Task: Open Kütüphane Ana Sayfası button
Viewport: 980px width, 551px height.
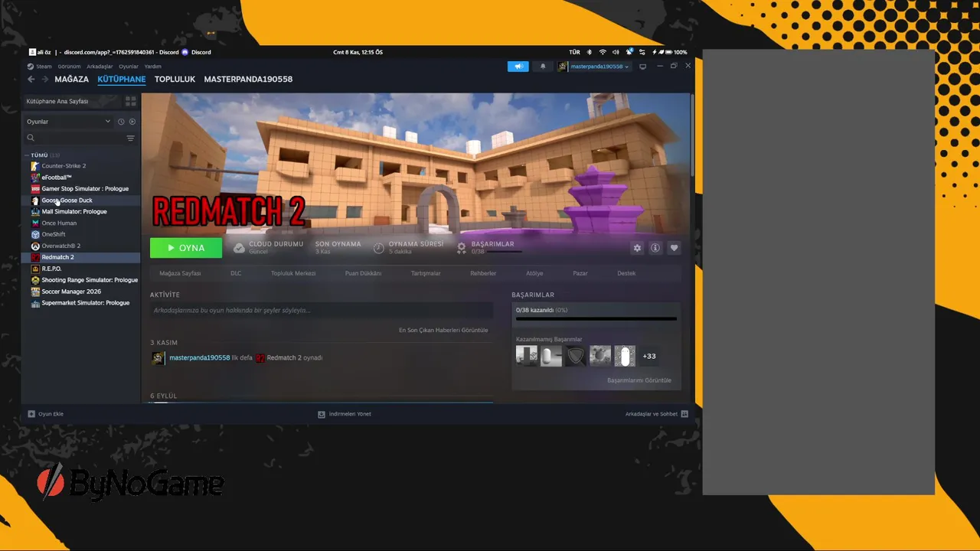Action: point(70,101)
